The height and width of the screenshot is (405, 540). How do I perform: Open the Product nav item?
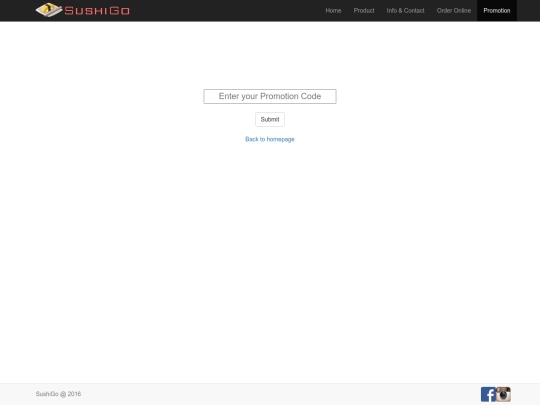click(x=364, y=11)
